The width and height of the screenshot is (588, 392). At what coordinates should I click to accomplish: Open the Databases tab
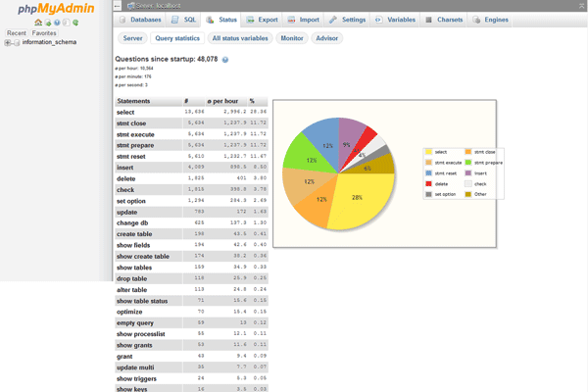[141, 20]
